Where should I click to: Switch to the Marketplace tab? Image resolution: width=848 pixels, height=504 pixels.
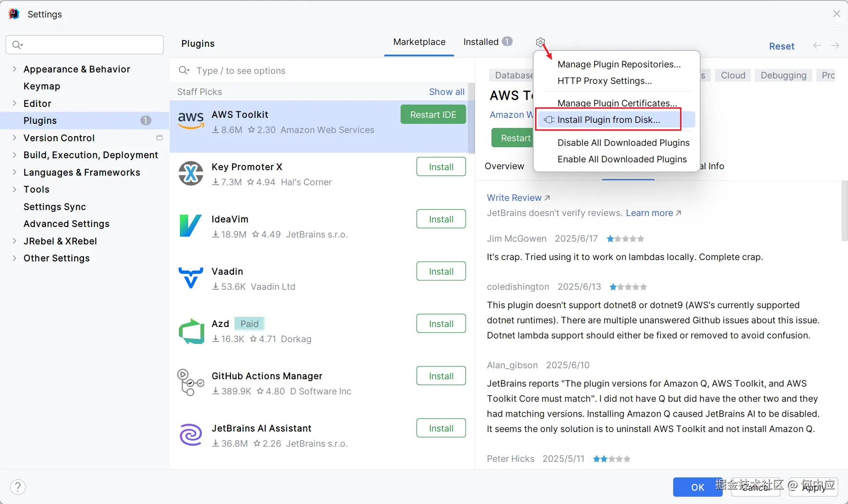pos(419,42)
